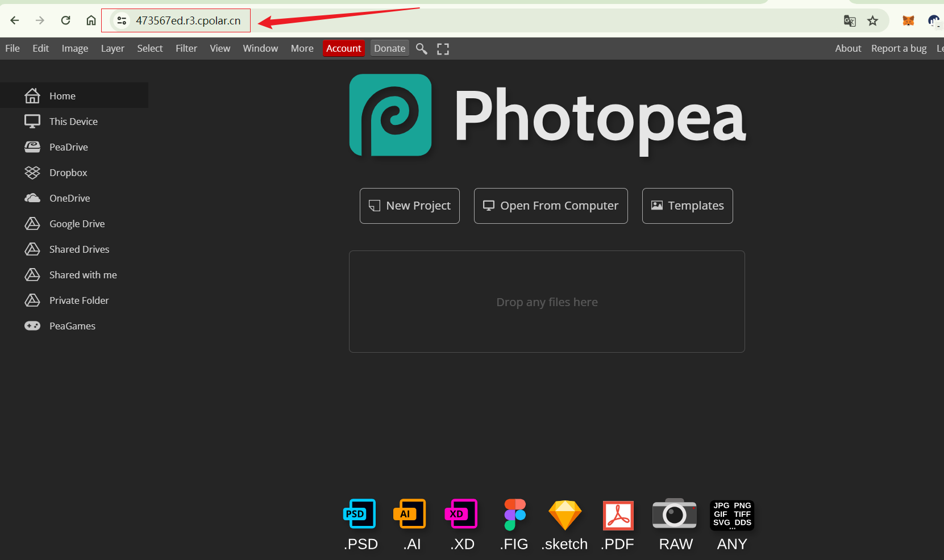The height and width of the screenshot is (560, 944).
Task: Click the PSD format icon
Action: click(x=360, y=514)
